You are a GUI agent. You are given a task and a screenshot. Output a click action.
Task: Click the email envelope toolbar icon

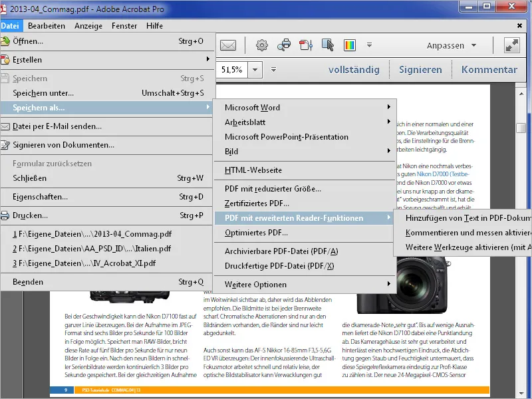pos(228,45)
